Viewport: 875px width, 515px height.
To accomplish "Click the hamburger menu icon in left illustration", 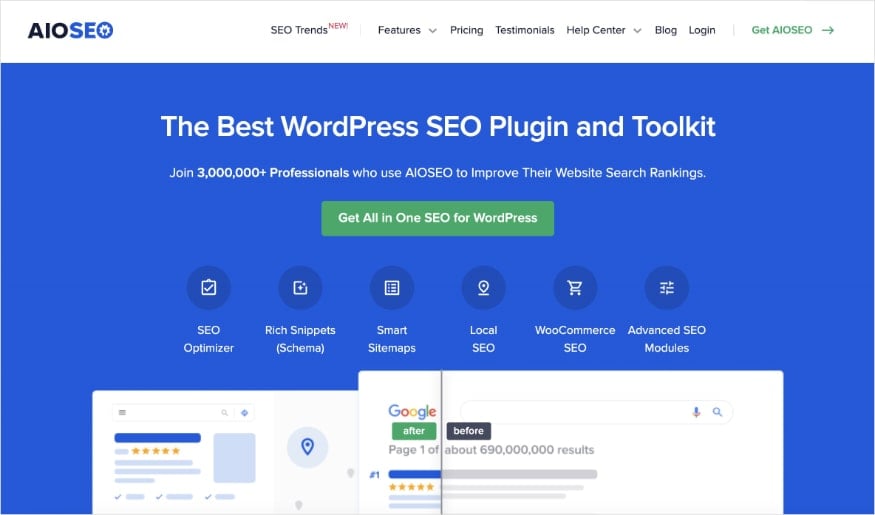I will tap(122, 412).
